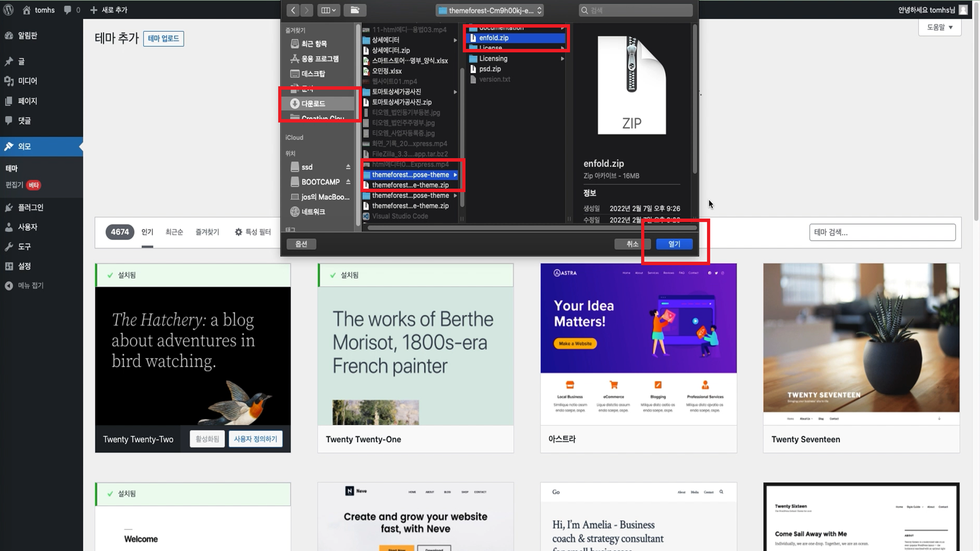Click the enfold.zip preview thumbnail
The image size is (980, 551).
631,85
